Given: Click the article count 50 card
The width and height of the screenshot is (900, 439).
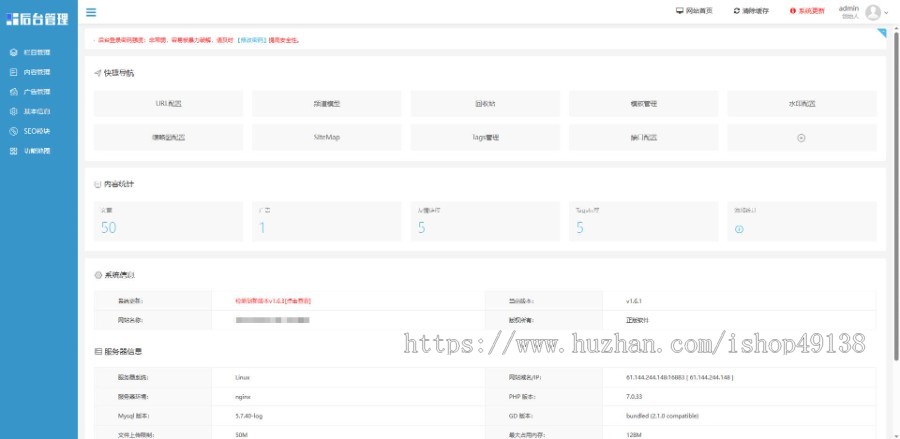Looking at the screenshot, I should [x=168, y=222].
